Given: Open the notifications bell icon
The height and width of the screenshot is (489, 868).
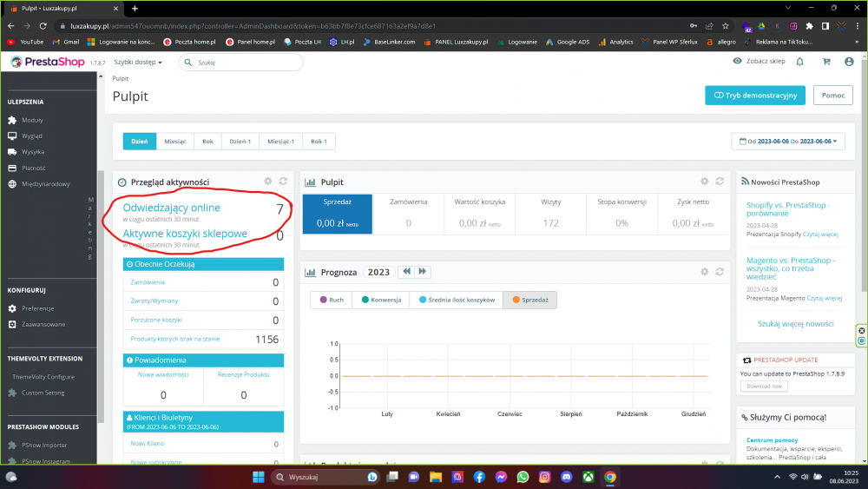Looking at the screenshot, I should tap(800, 62).
